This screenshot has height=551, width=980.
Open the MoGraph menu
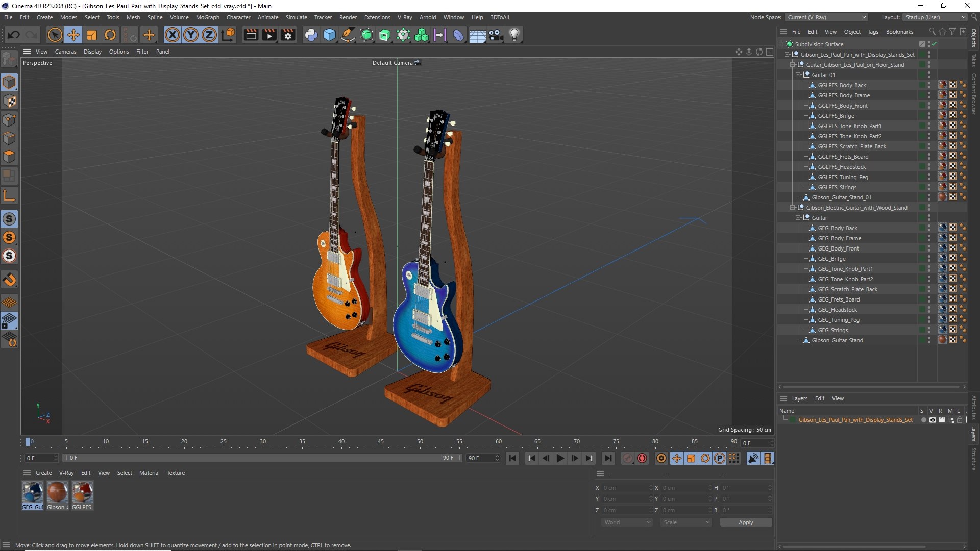[207, 17]
